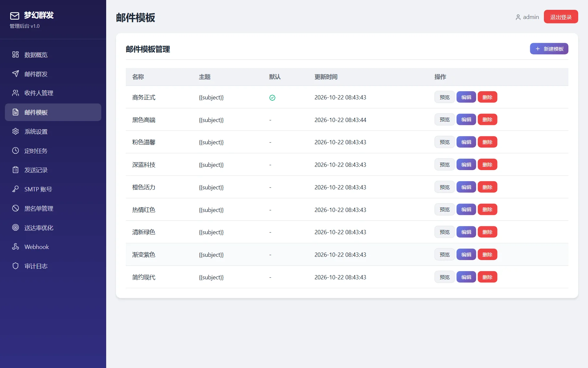
Task: Click template name 深蓝科技
Action: pos(144,165)
